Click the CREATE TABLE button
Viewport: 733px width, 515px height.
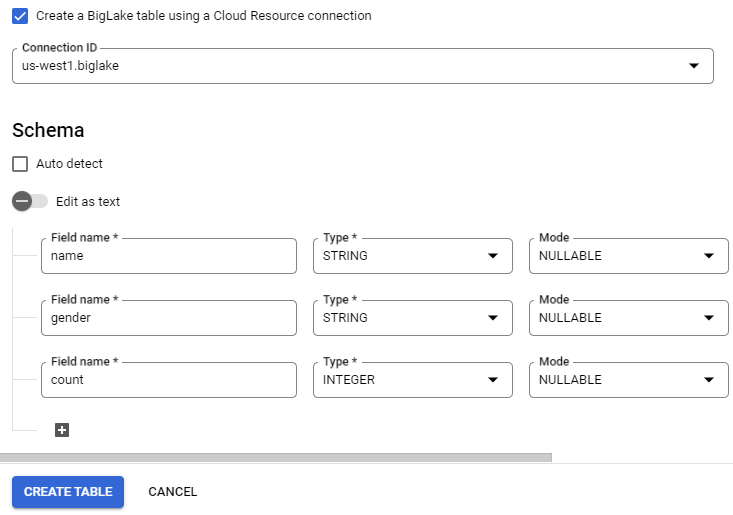[68, 492]
